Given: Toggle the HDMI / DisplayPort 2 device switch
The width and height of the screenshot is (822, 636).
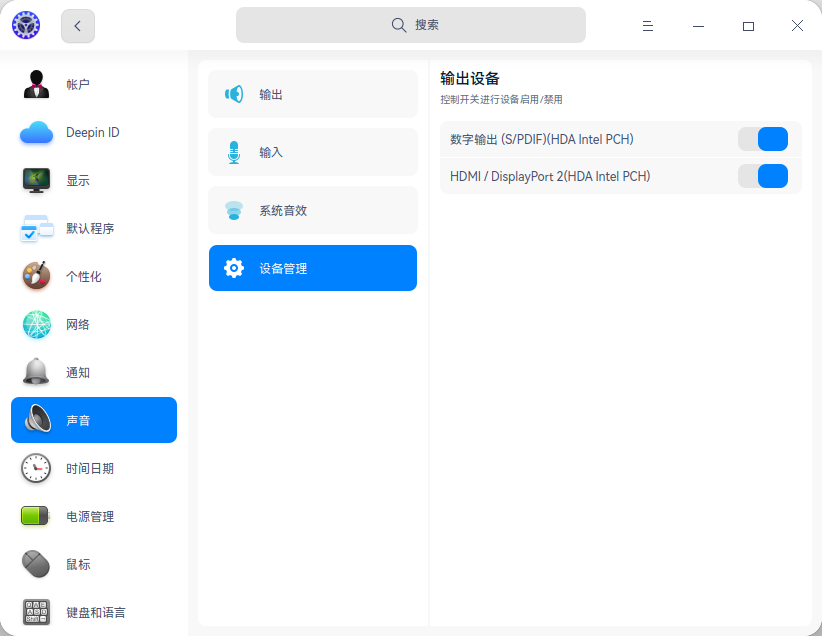Looking at the screenshot, I should 763,176.
